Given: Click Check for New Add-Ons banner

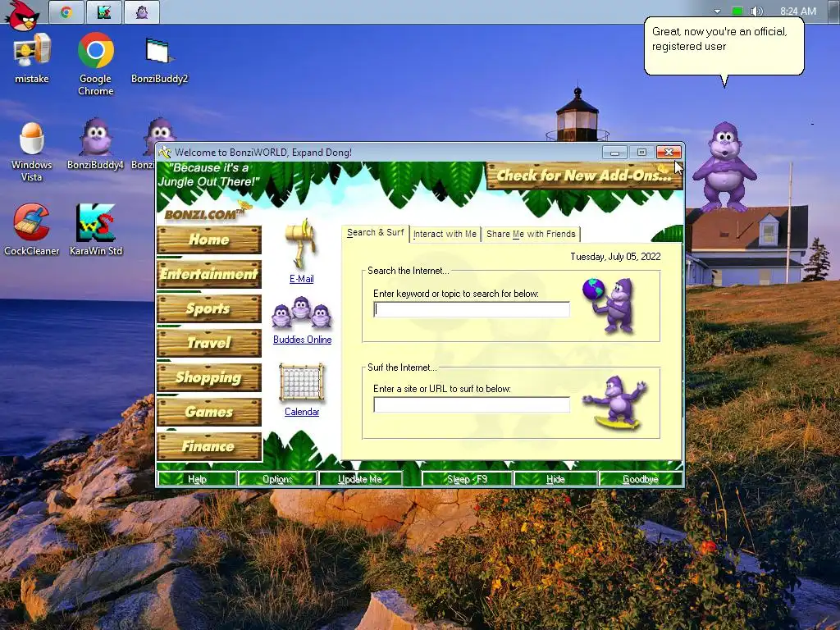Looking at the screenshot, I should click(584, 176).
